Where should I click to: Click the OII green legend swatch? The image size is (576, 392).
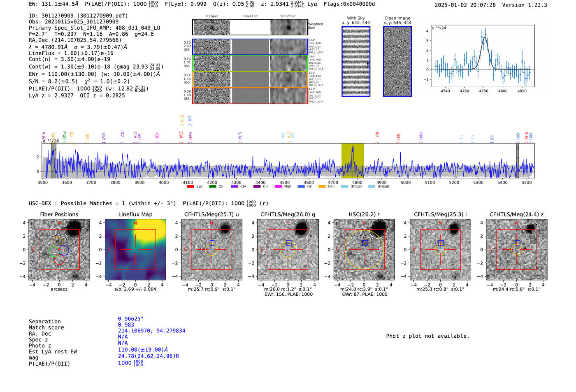point(212,186)
